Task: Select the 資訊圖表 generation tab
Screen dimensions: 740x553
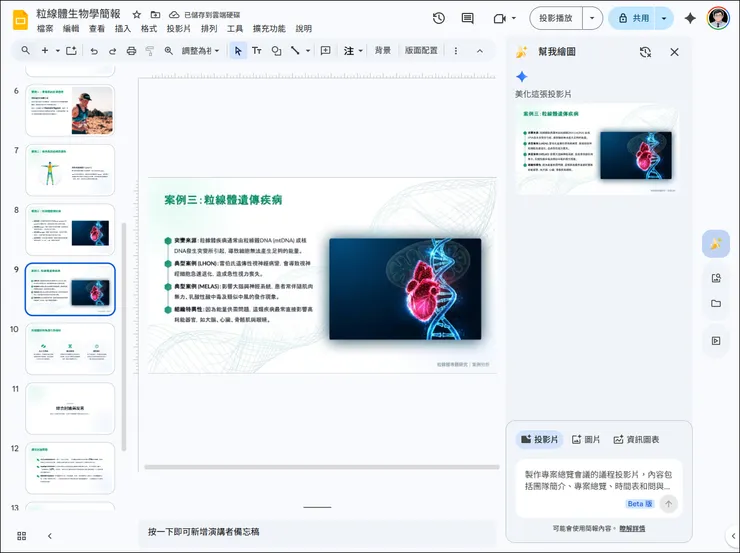Action: (x=636, y=439)
